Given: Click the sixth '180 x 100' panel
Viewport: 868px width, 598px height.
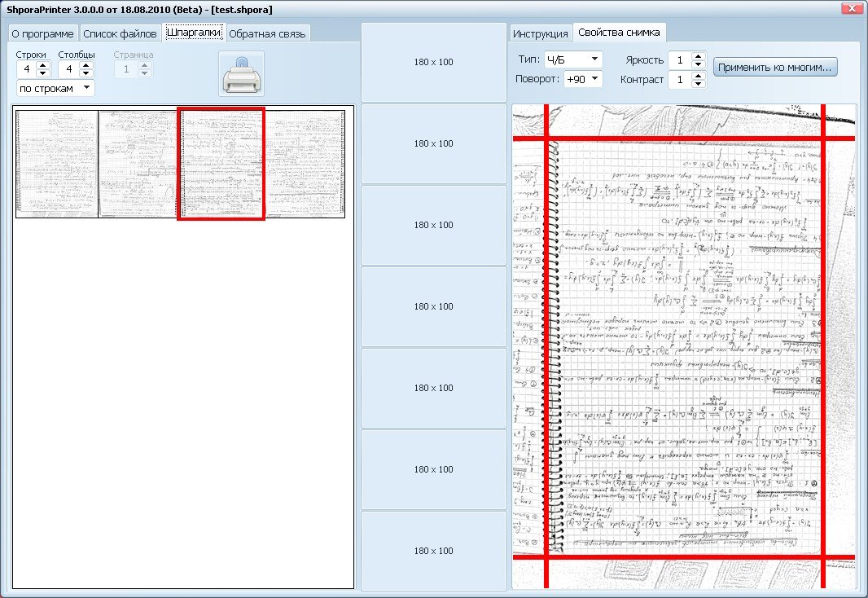Looking at the screenshot, I should pyautogui.click(x=434, y=469).
